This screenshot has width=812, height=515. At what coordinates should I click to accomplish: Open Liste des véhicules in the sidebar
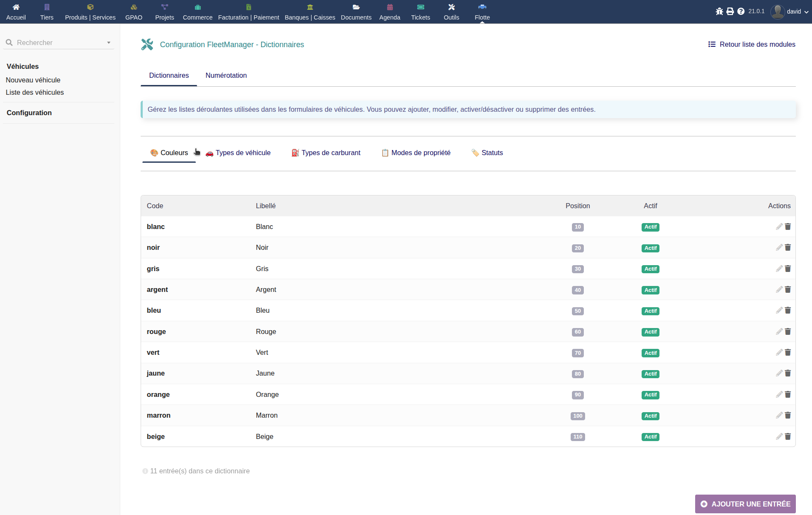tap(35, 92)
